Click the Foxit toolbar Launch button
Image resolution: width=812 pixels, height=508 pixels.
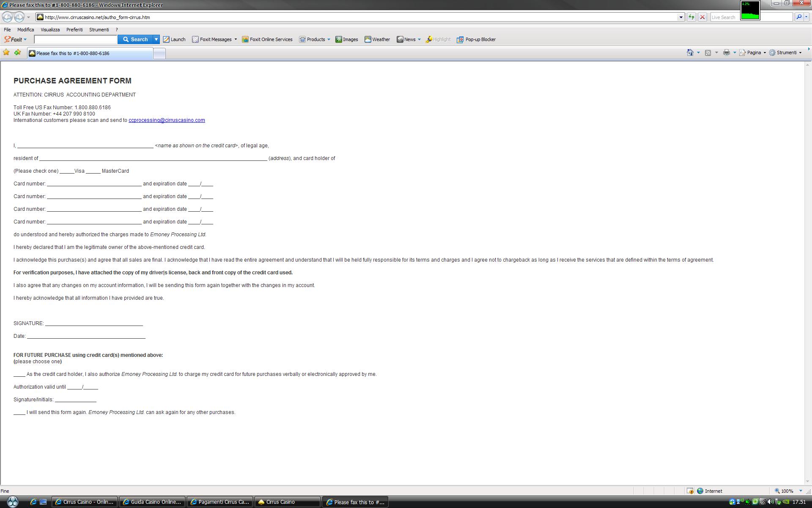(174, 39)
